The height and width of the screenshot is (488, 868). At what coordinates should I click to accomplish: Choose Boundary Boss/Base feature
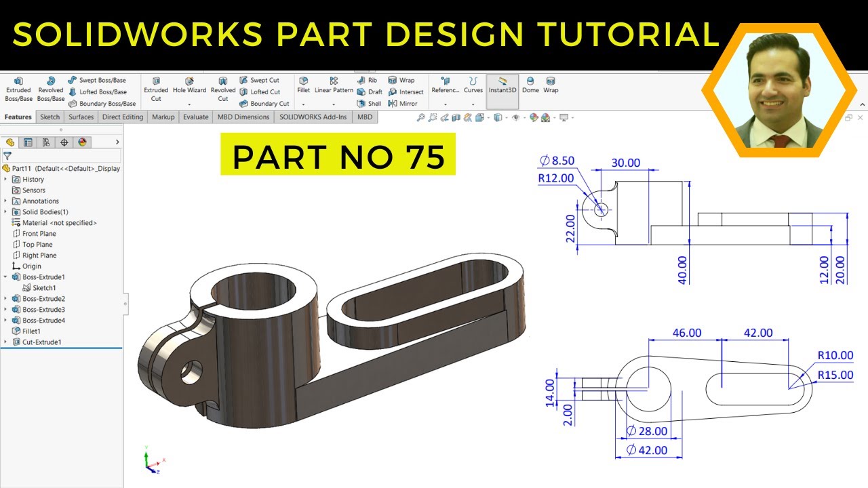(102, 104)
